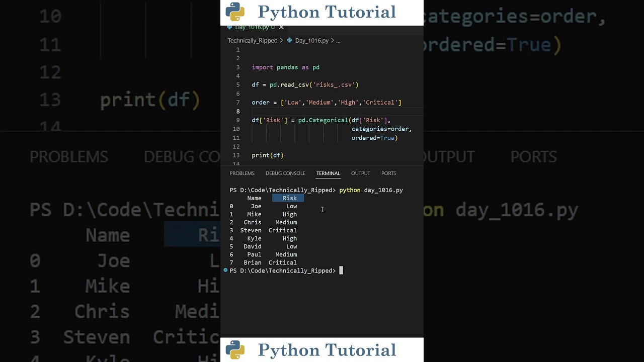Click the terminal prompt input cursor

pos(341,270)
